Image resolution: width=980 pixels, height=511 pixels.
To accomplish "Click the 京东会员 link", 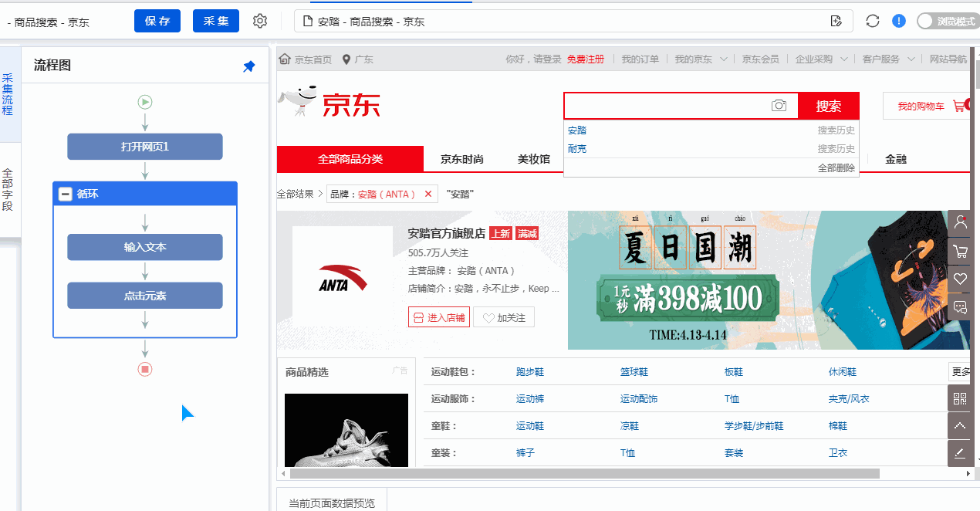I will pyautogui.click(x=761, y=59).
